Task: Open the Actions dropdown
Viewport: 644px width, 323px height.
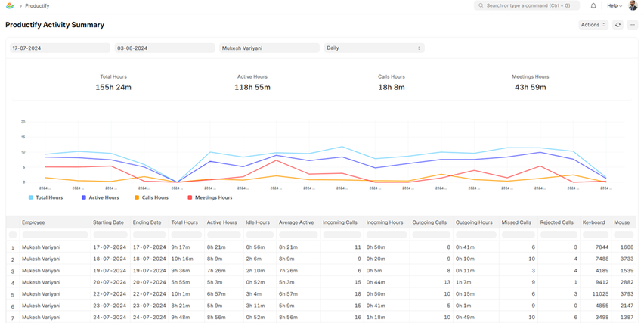Action: 593,25
